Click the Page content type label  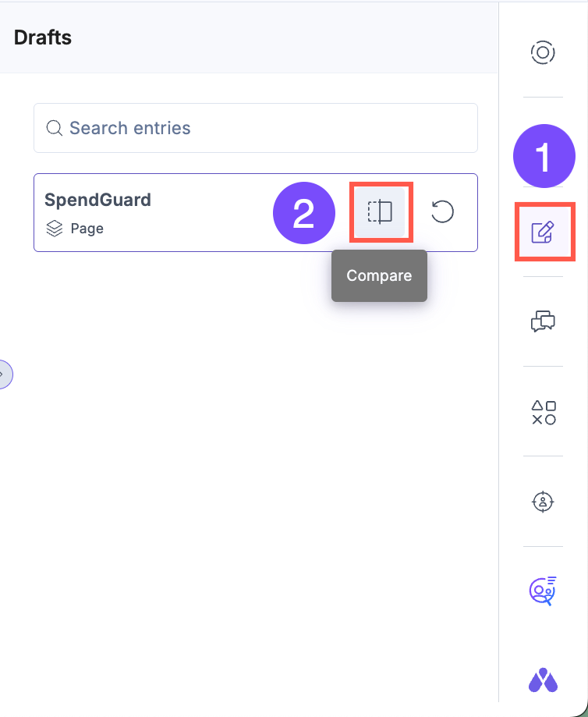coord(87,229)
